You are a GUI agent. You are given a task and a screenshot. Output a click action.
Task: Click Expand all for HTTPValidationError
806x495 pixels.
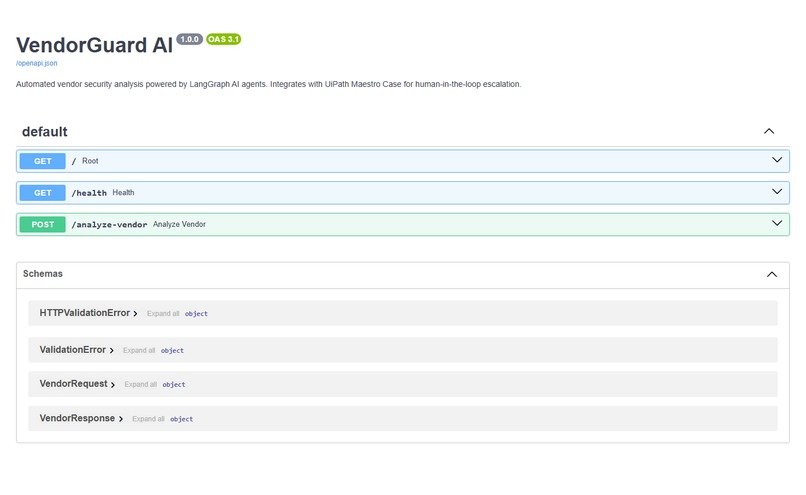(x=163, y=314)
